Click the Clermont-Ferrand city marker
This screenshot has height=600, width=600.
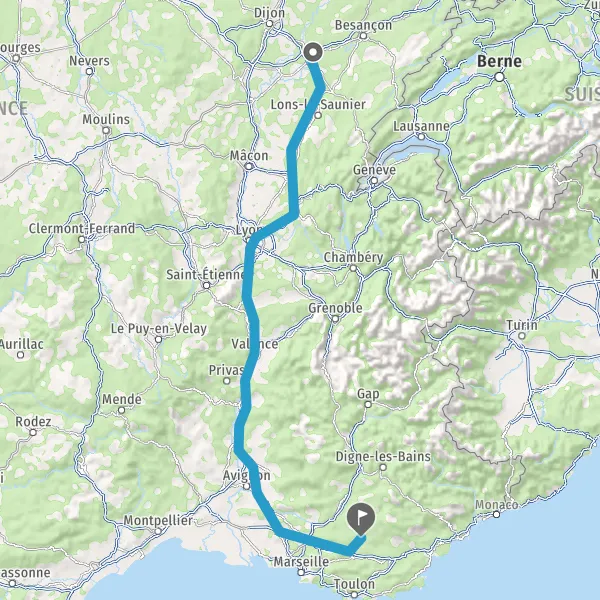pos(82,240)
